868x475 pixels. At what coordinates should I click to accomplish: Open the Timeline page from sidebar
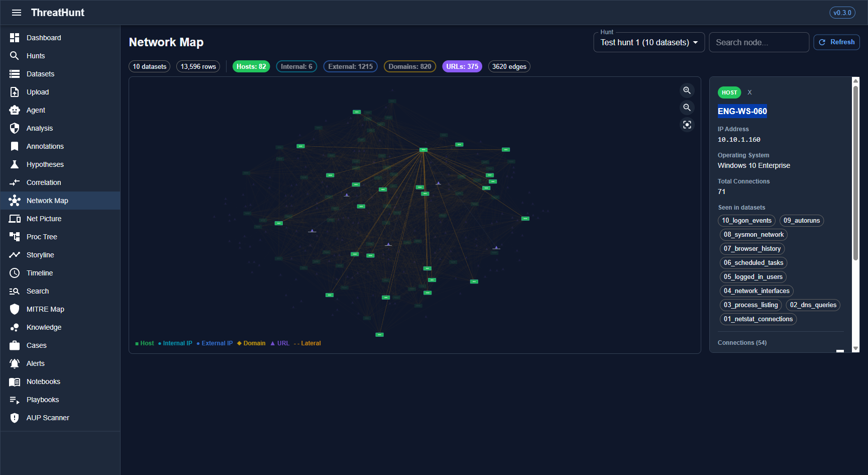[40, 273]
